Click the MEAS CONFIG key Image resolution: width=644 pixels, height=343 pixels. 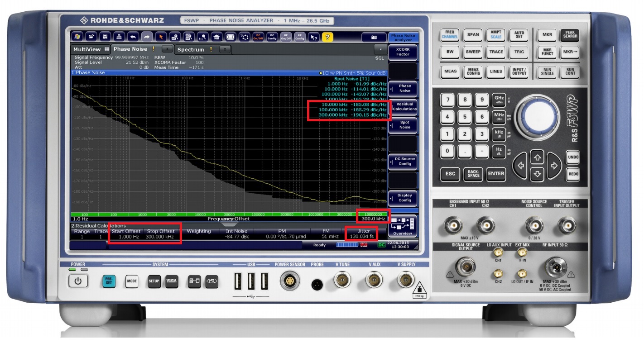473,72
